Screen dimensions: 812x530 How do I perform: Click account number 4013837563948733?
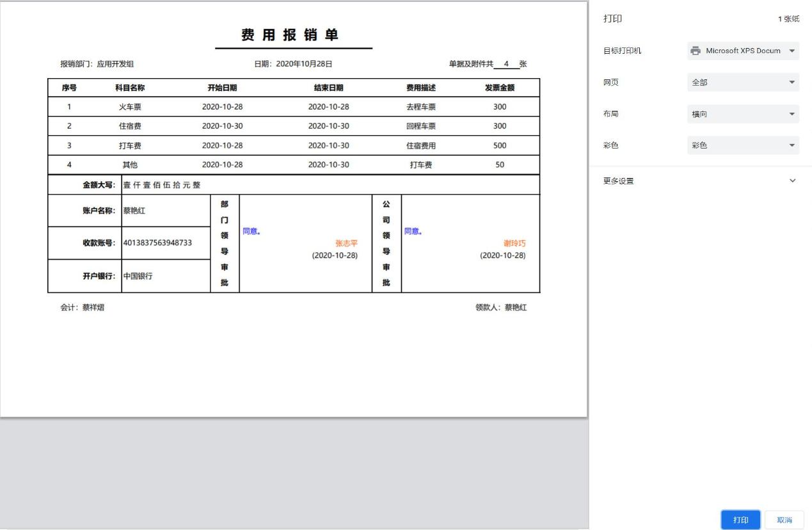click(157, 243)
